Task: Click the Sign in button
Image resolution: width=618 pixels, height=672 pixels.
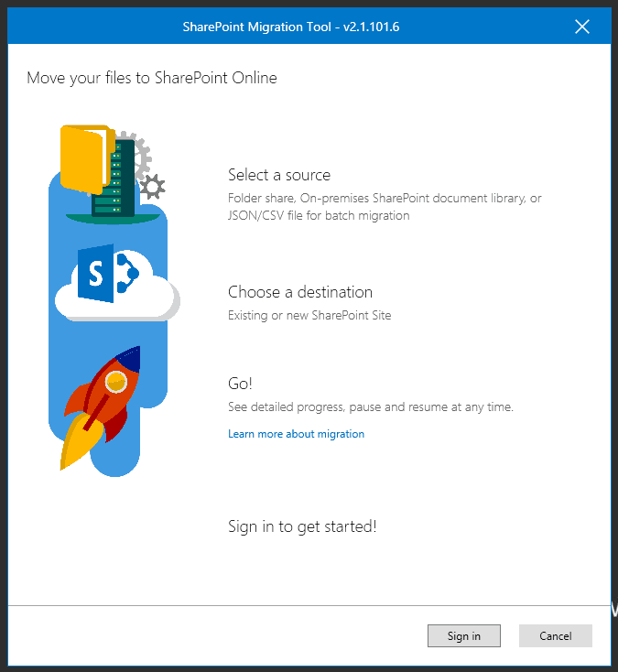Action: [463, 635]
